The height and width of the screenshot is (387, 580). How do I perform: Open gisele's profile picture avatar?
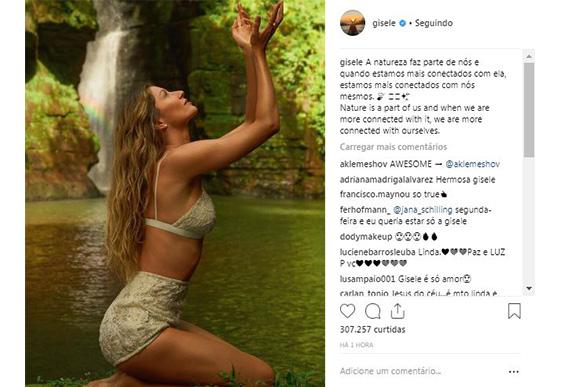[352, 23]
